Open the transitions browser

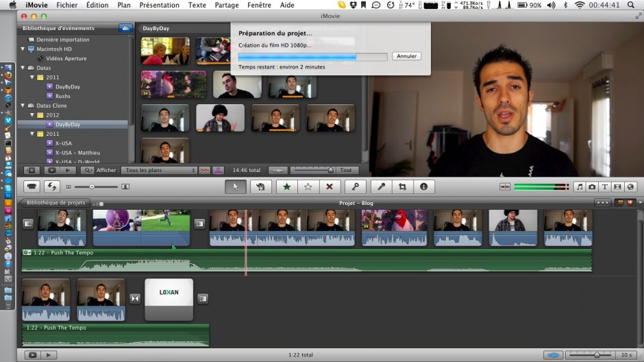click(617, 187)
